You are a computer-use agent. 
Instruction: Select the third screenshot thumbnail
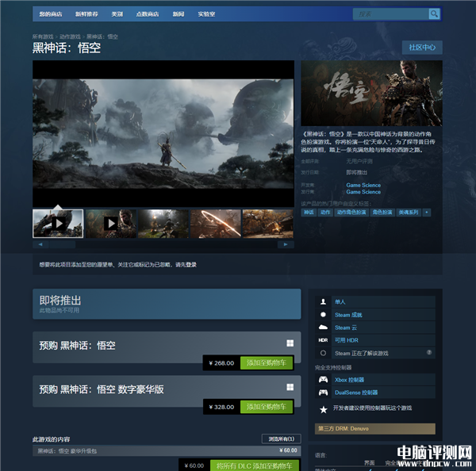[163, 224]
